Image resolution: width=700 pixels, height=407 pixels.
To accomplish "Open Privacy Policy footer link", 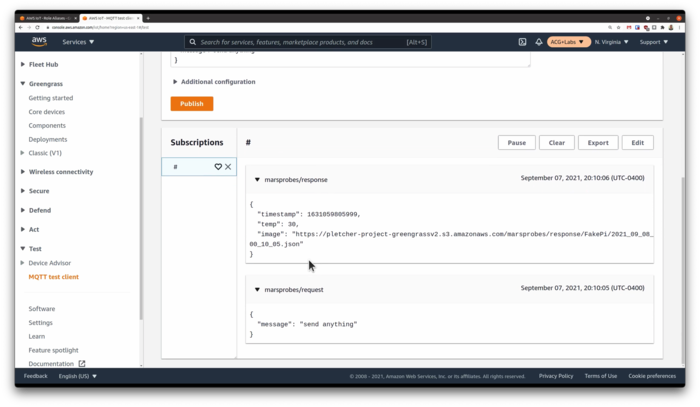I will (x=556, y=376).
